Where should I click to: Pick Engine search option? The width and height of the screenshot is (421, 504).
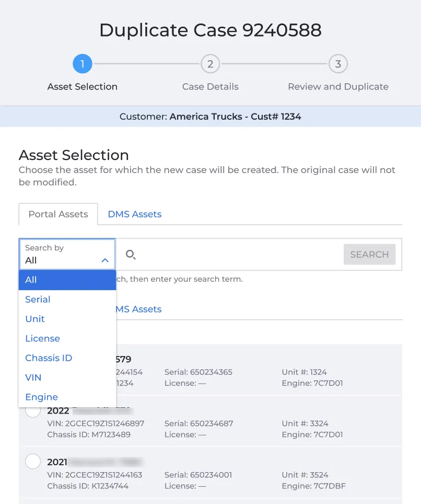(67, 397)
